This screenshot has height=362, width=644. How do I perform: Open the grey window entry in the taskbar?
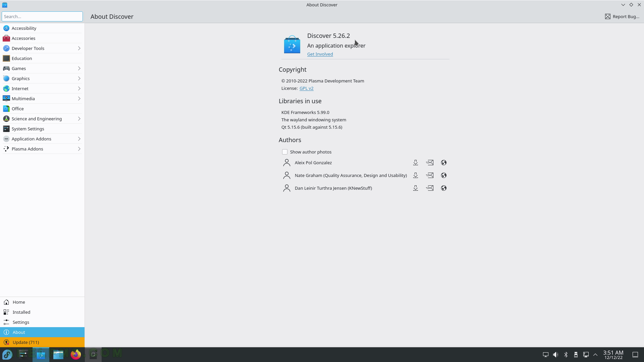[93, 354]
